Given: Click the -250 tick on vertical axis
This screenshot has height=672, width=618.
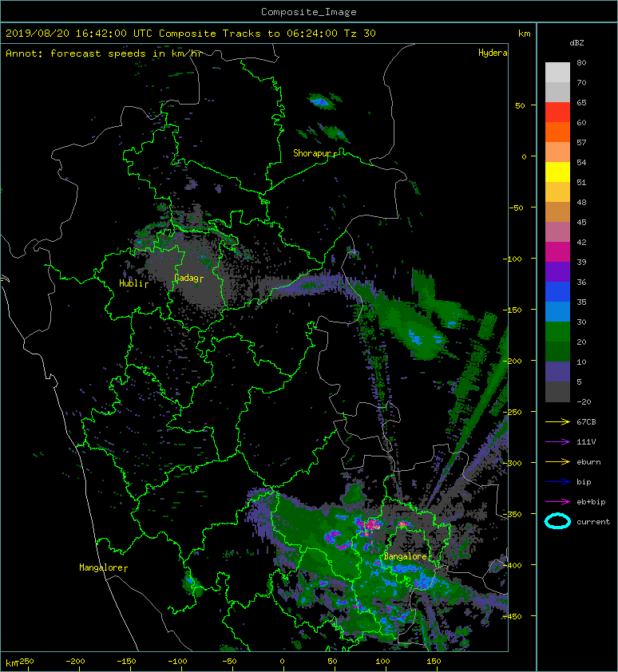Looking at the screenshot, I should point(512,413).
